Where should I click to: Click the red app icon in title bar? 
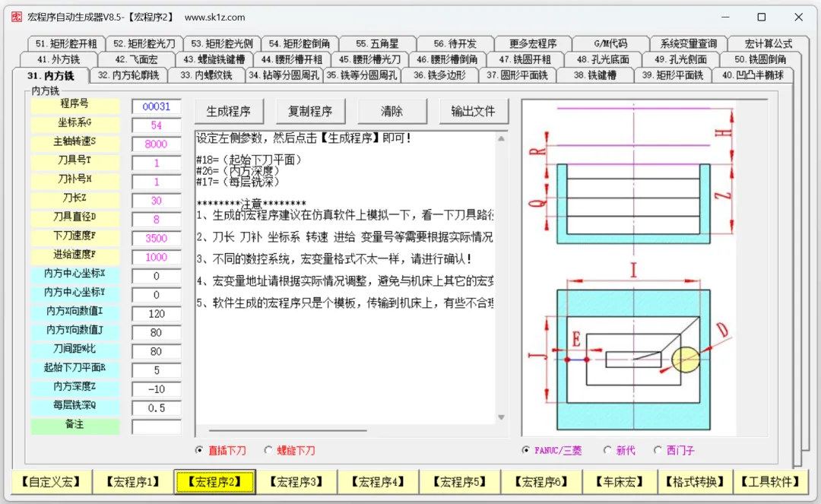point(17,17)
